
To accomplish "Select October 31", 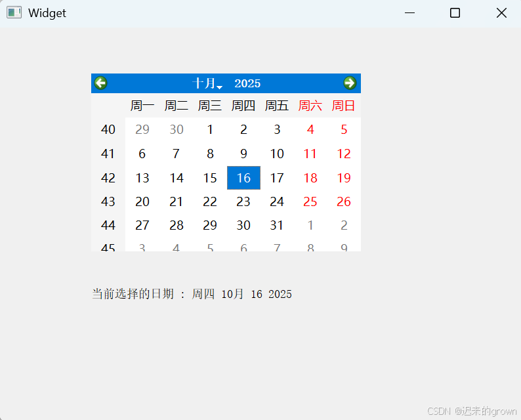I will [277, 225].
